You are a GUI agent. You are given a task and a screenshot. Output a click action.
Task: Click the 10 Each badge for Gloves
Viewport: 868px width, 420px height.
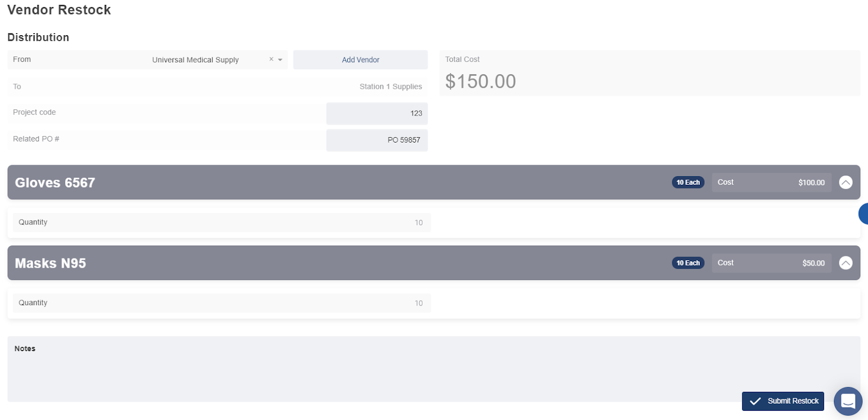(688, 183)
